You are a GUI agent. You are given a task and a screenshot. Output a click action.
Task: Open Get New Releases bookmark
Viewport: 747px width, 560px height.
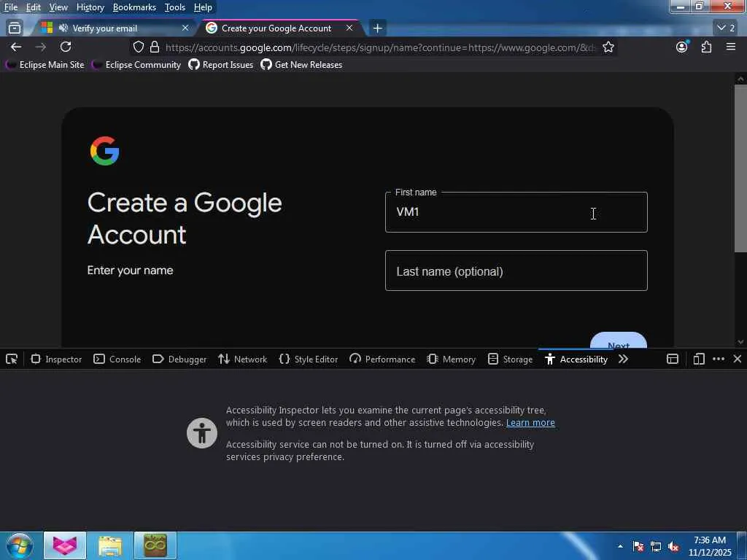pyautogui.click(x=301, y=65)
